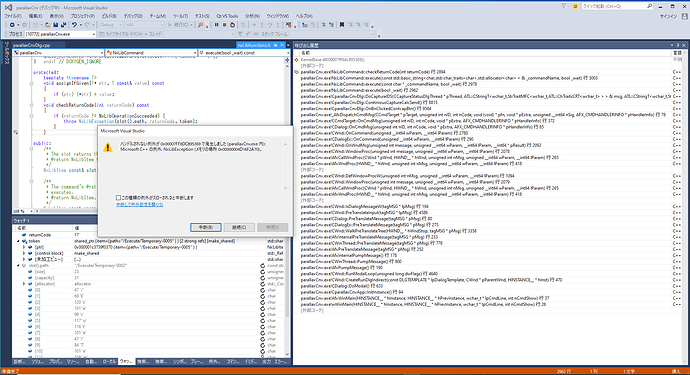Collapse the token watch variable

(18, 241)
